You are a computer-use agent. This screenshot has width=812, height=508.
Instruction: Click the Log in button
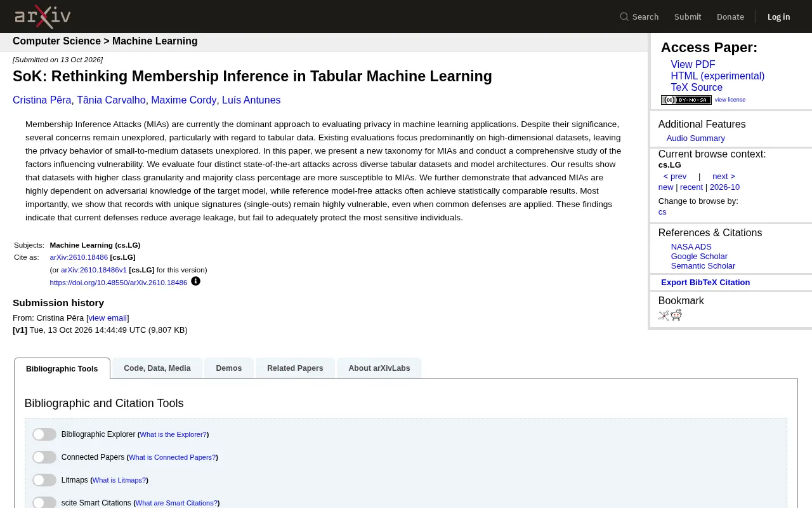[778, 17]
